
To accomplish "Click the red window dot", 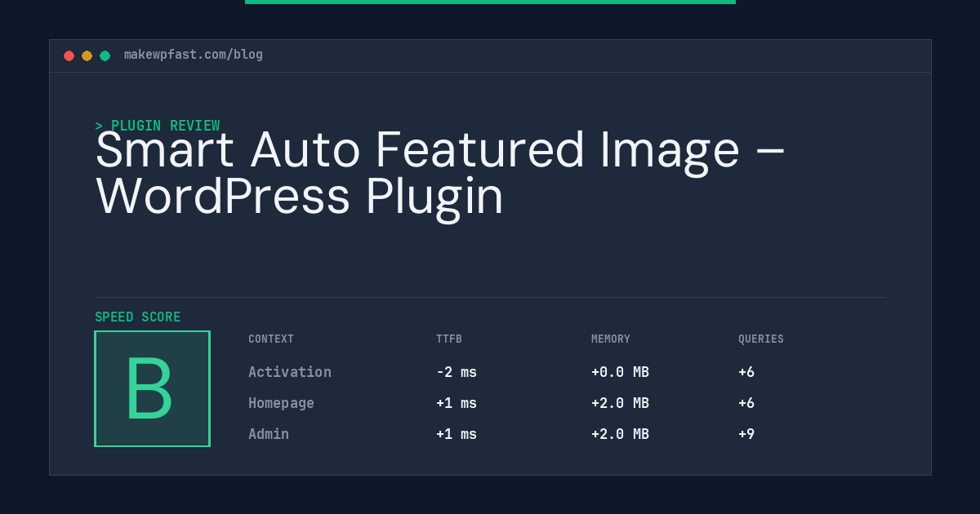I will click(69, 55).
